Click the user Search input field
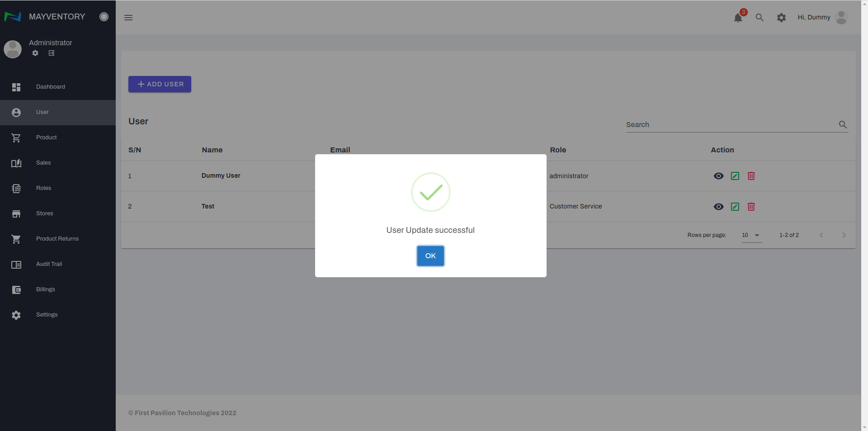 pos(730,124)
